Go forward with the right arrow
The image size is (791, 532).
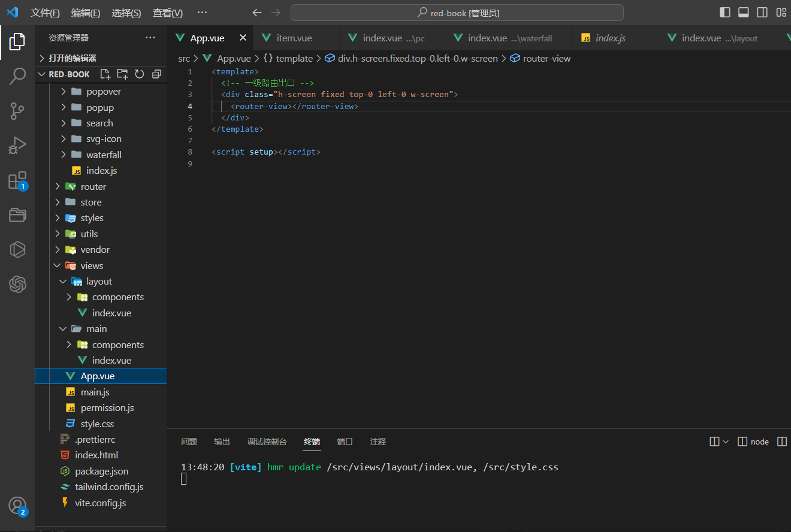coord(275,13)
